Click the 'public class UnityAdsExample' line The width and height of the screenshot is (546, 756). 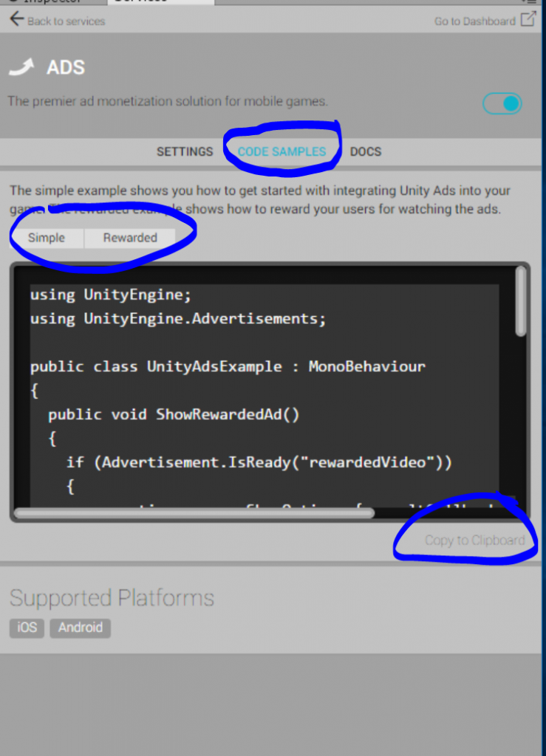tap(228, 366)
